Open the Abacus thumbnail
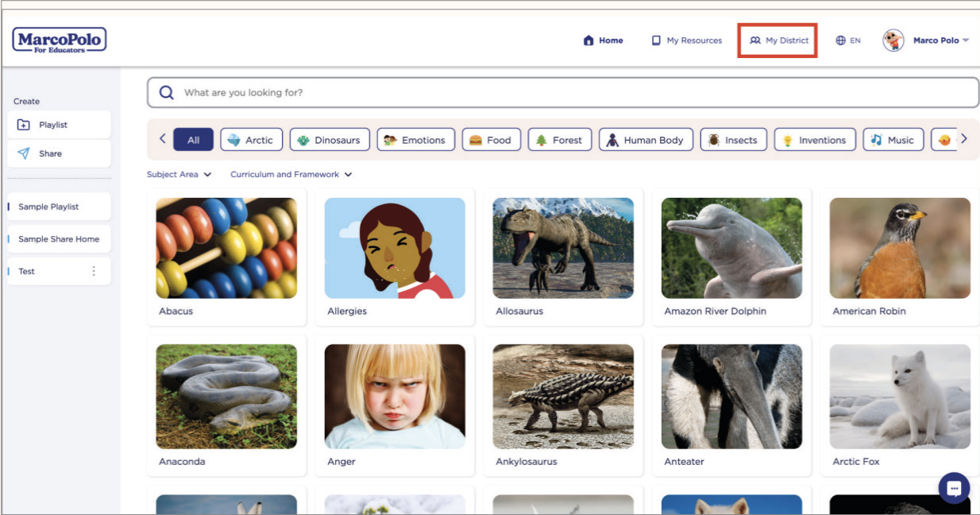 point(226,248)
